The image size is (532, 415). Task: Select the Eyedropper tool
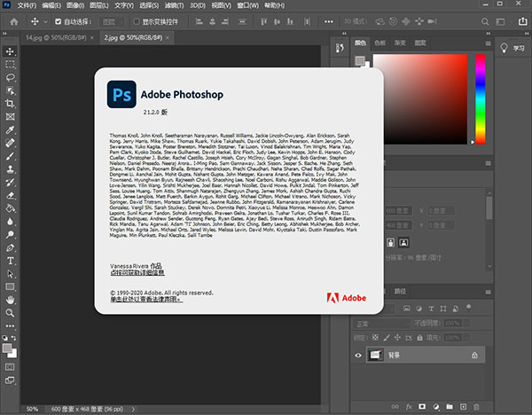[x=10, y=130]
